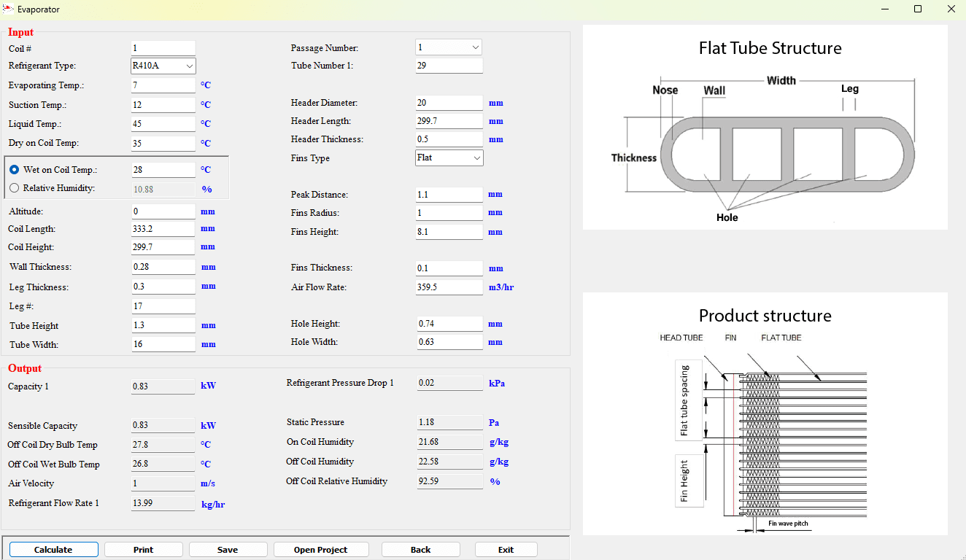This screenshot has width=966, height=560.
Task: Click the Open Project button
Action: pyautogui.click(x=321, y=550)
